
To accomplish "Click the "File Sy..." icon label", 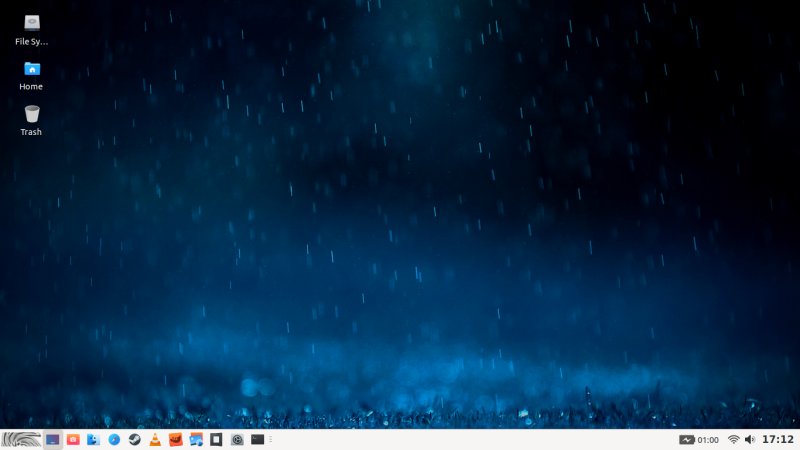I will [31, 42].
